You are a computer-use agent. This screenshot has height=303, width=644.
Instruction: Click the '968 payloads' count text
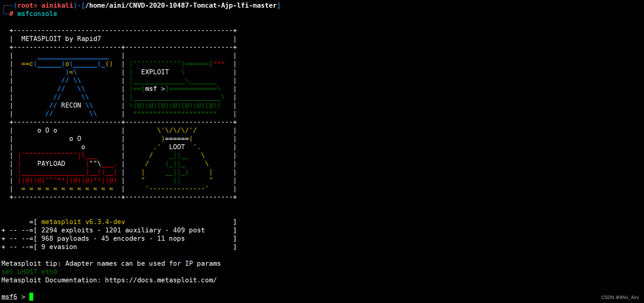[65, 238]
